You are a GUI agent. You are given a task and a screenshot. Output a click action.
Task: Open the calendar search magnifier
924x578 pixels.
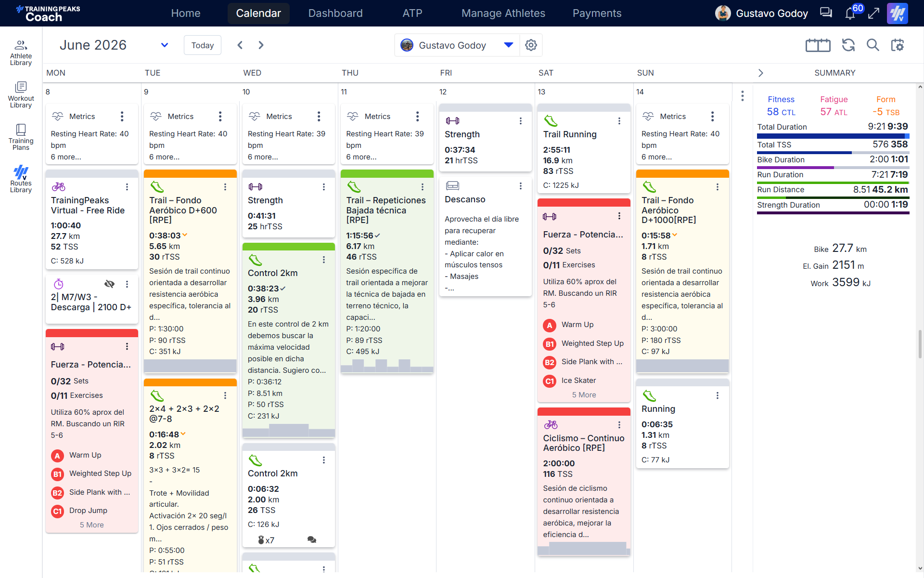[873, 45]
